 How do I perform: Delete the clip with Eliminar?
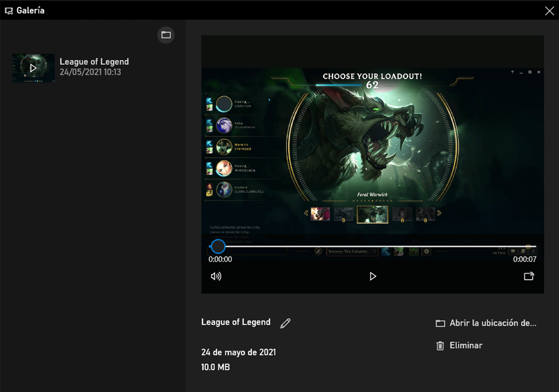[x=459, y=345]
